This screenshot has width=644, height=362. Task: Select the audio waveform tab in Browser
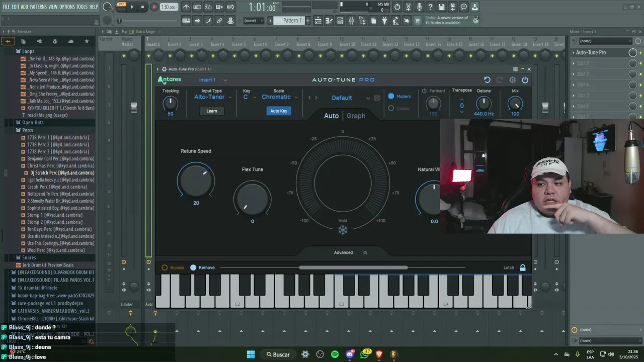point(8,41)
